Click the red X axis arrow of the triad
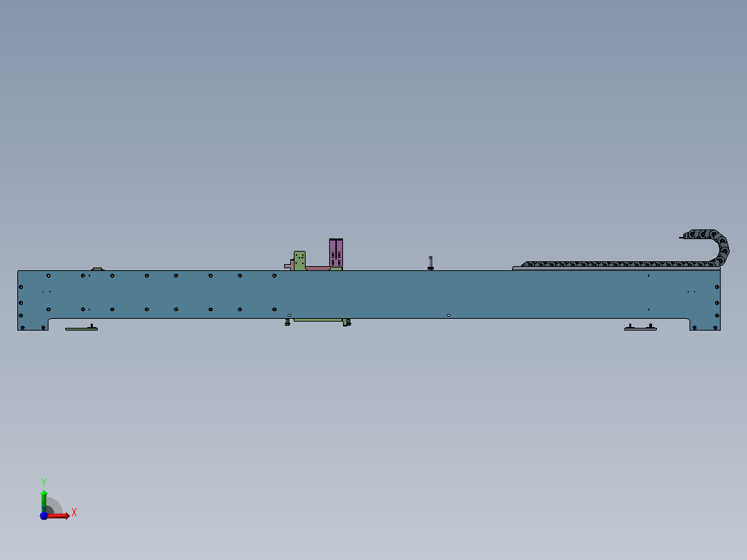The image size is (747, 560). click(58, 516)
